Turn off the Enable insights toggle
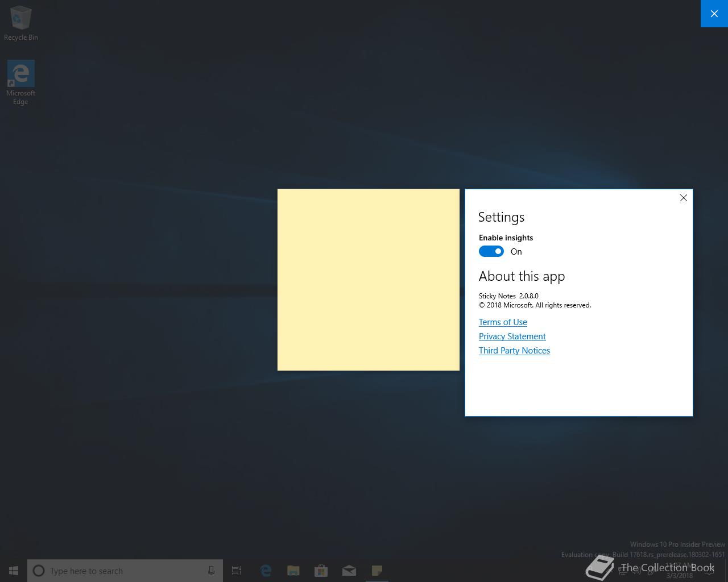 (x=491, y=251)
